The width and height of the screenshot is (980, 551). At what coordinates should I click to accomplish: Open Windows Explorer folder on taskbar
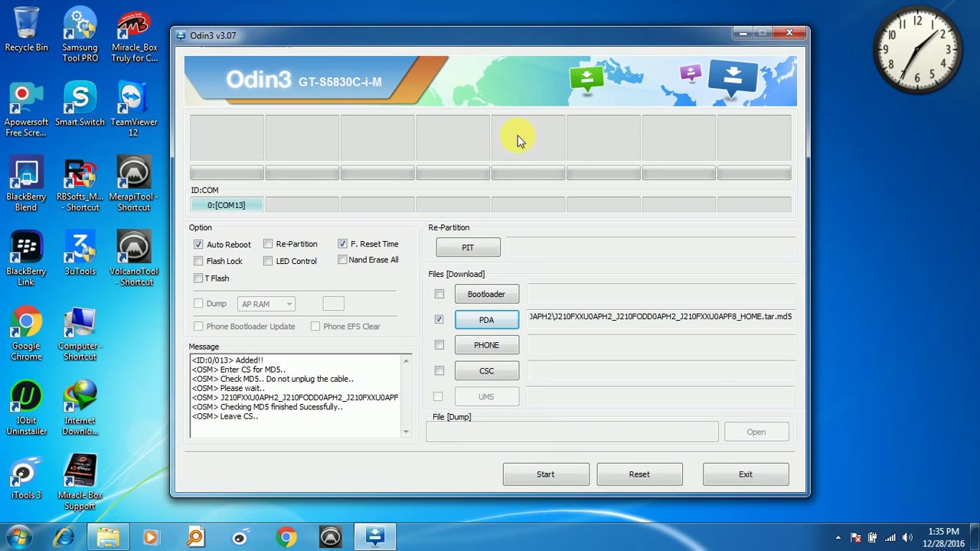point(108,537)
